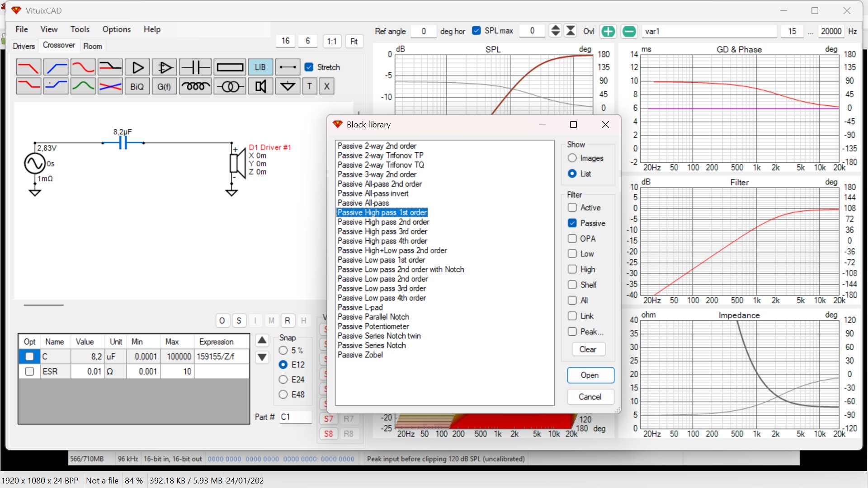Add a ground symbol component

tap(288, 86)
